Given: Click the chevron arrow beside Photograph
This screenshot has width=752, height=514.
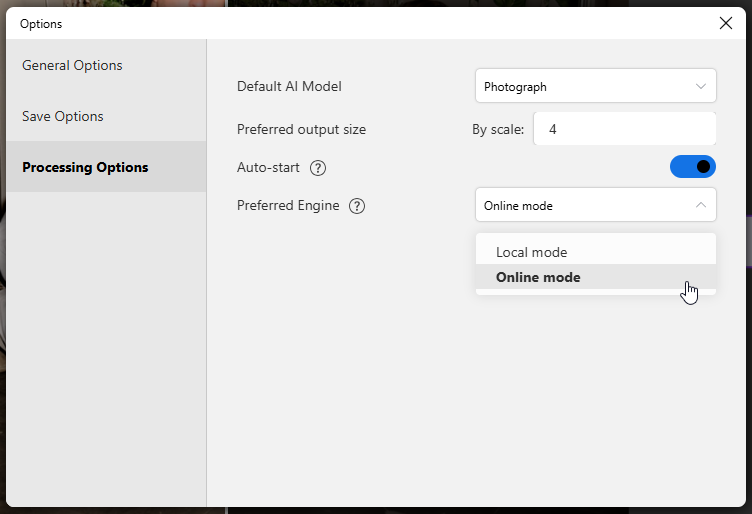Looking at the screenshot, I should point(701,87).
